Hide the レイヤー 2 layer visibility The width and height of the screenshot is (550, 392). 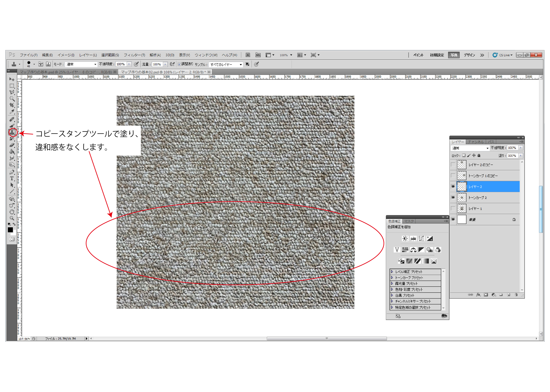453,186
